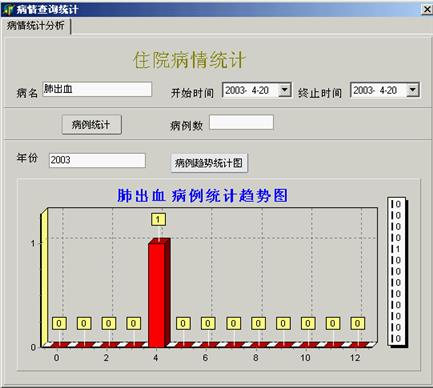Click the 终止时间 date text 2003-4-20
Image resolution: width=433 pixels, height=388 pixels.
coord(375,90)
